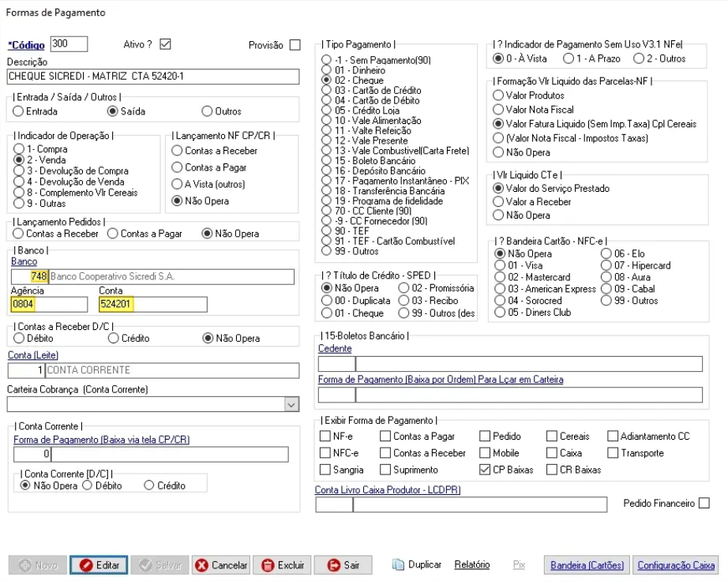The width and height of the screenshot is (728, 581).
Task: Check the Transporte checkbox
Action: [x=613, y=453]
